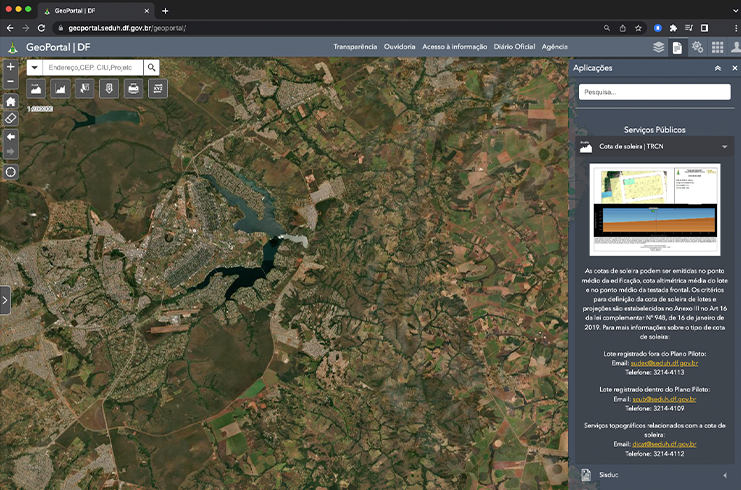
Task: Zoom in on the map
Action: (11, 66)
